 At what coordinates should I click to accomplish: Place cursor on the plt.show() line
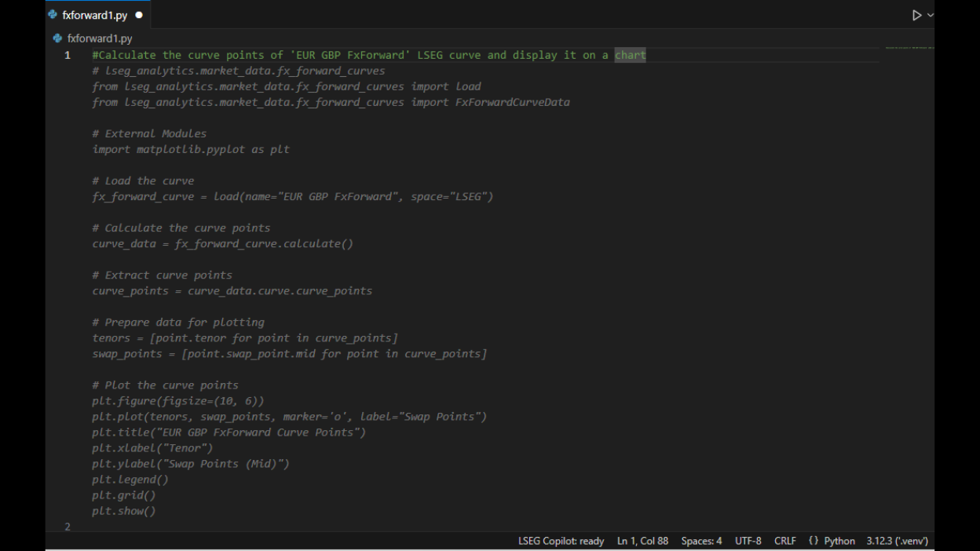click(124, 511)
